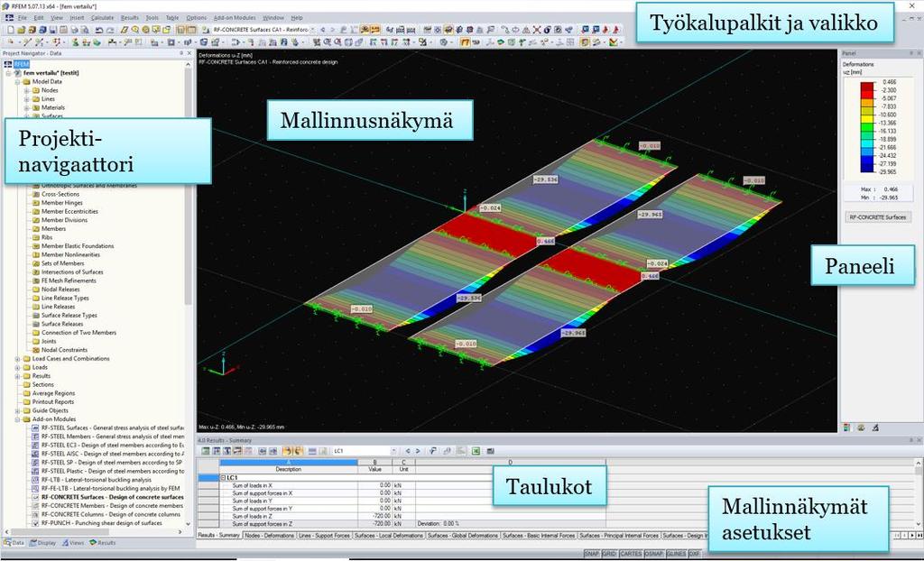This screenshot has width=924, height=561.
Task: Go to previous result case arrow in toolbar
Action: 323,30
